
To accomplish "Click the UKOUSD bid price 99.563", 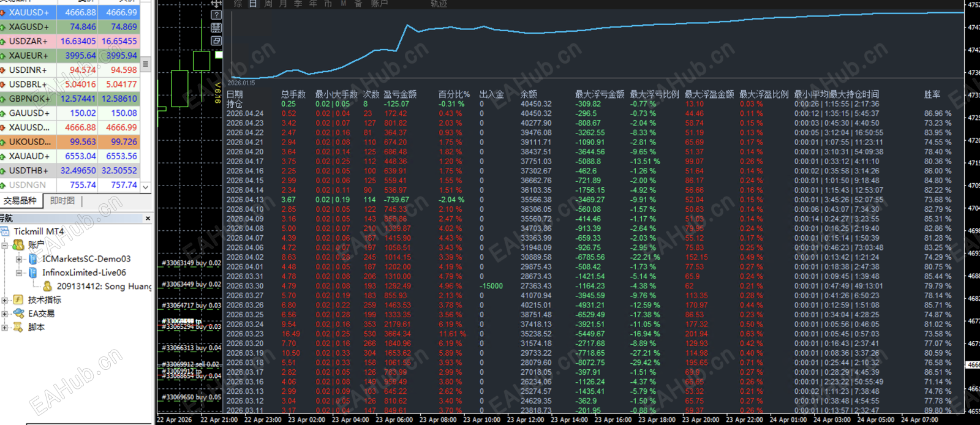I will [x=83, y=142].
